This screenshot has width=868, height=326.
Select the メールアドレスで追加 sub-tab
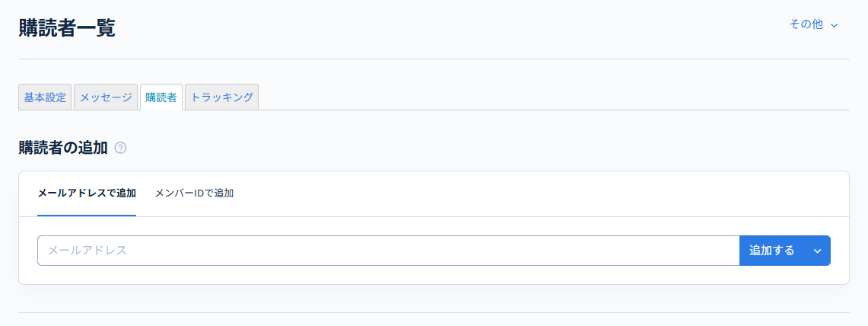tap(87, 193)
